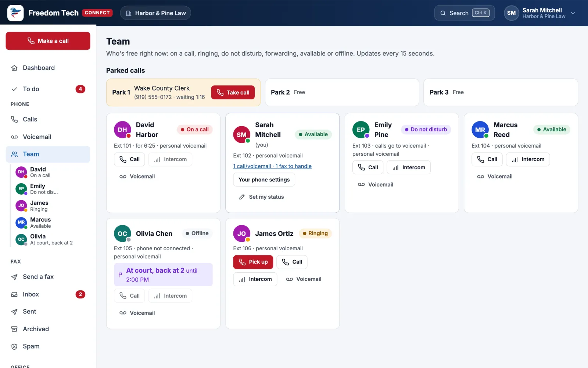Open Calls via the phone icon
588x368 pixels.
tap(14, 119)
